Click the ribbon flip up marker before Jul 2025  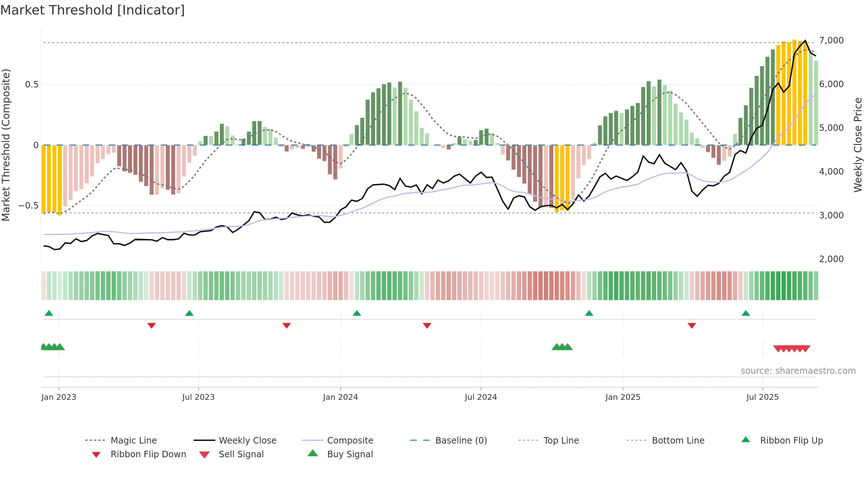746,313
